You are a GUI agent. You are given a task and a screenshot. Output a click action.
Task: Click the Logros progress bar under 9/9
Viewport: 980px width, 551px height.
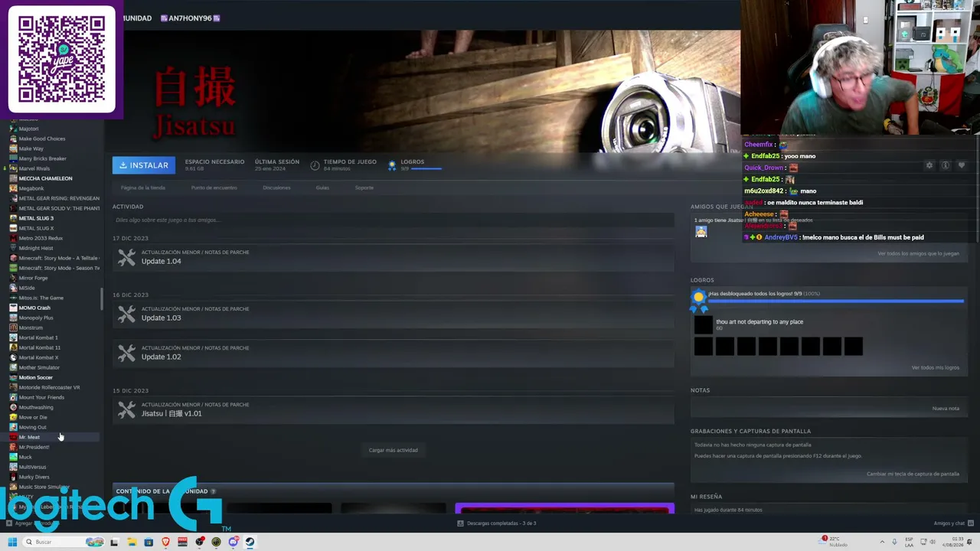tap(426, 168)
